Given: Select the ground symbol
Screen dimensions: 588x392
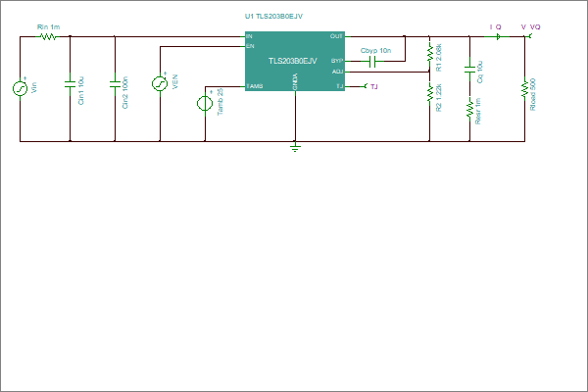Looking at the screenshot, I should [296, 147].
